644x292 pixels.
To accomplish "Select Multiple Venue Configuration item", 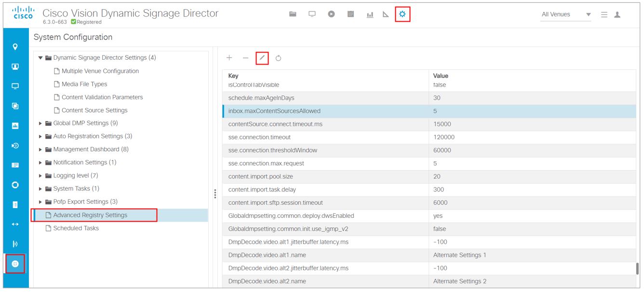I will pos(100,71).
